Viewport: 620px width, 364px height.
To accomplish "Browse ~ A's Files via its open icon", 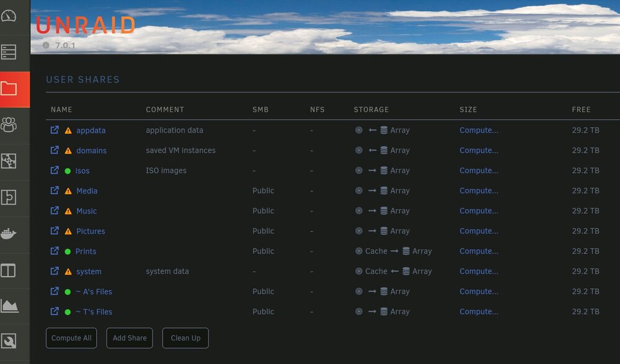I will [55, 291].
